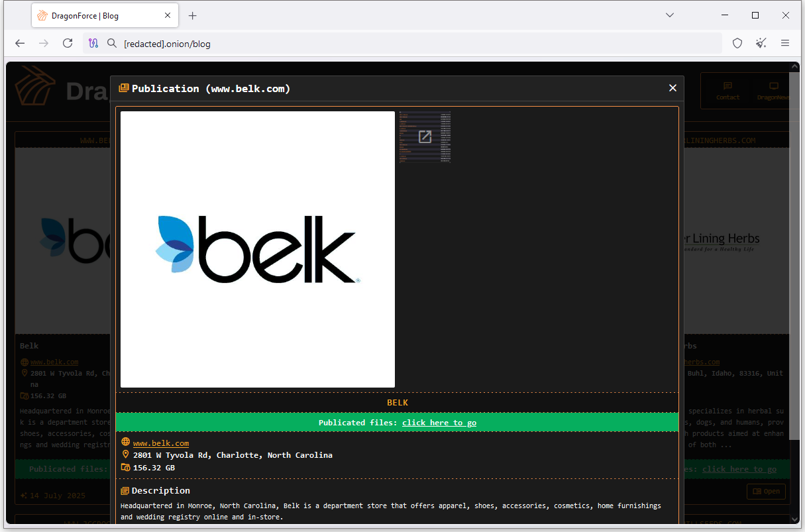
Task: Click the Publication title icon
Action: tap(124, 88)
